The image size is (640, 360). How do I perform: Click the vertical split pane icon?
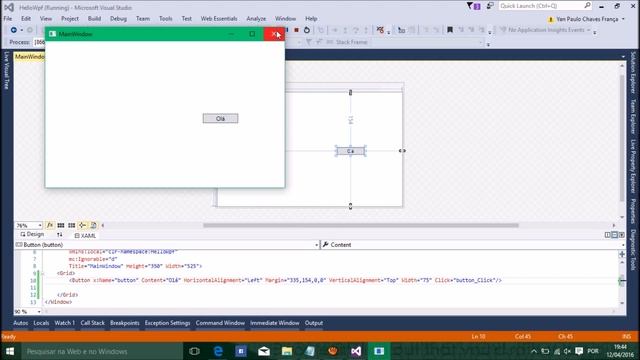607,235
